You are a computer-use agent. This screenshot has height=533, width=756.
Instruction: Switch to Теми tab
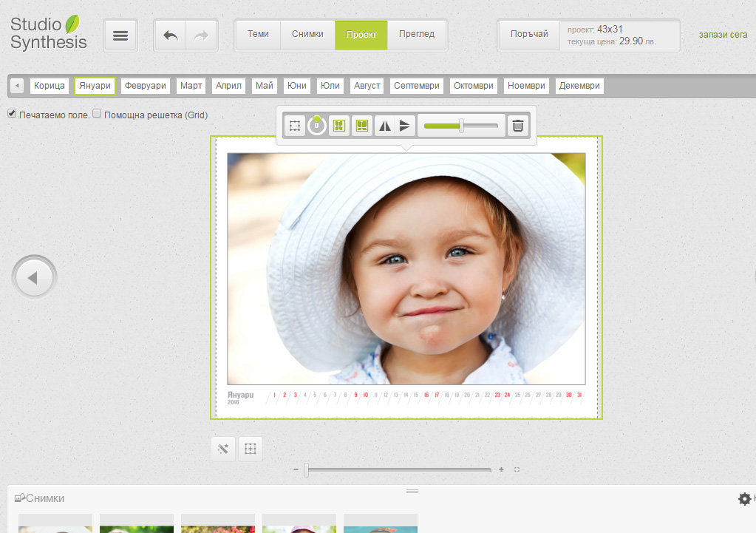click(x=258, y=34)
